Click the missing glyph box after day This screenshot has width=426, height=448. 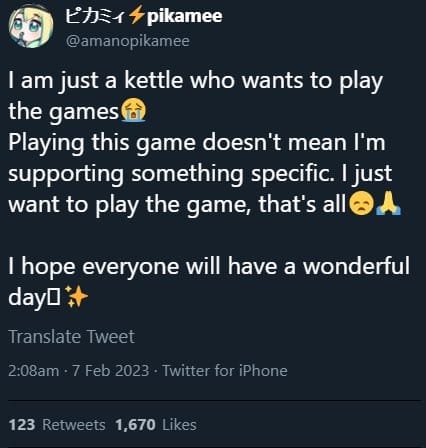54,297
